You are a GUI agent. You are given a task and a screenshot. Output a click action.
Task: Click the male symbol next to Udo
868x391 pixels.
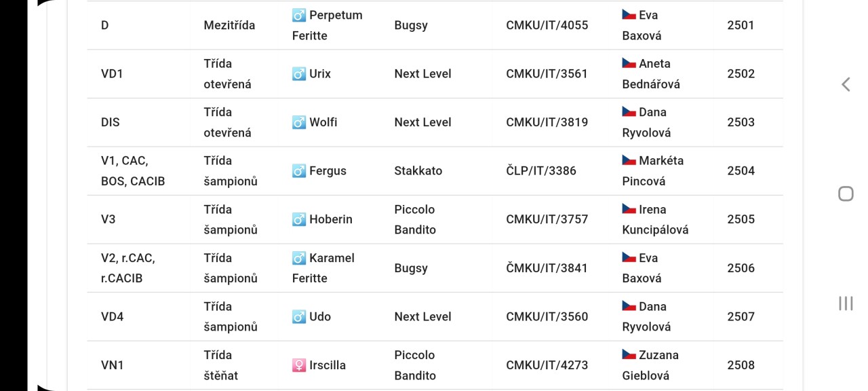299,316
